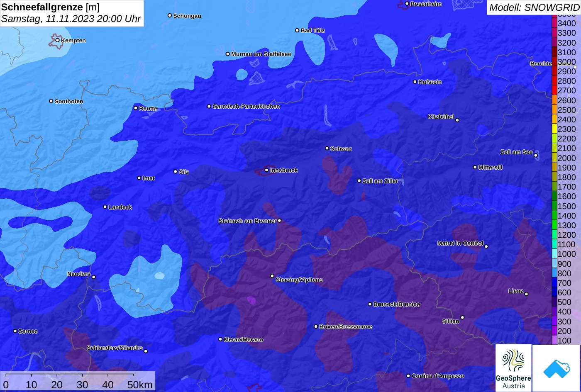The width and height of the screenshot is (581, 392).
Task: Select the Meran/Merano map marker
Action: 220,339
